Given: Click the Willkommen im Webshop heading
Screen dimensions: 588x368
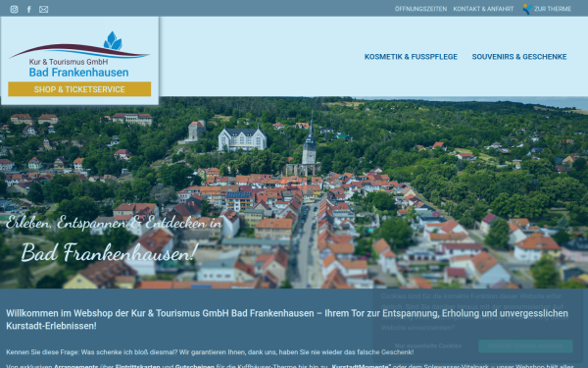Looking at the screenshot, I should pos(287,319).
